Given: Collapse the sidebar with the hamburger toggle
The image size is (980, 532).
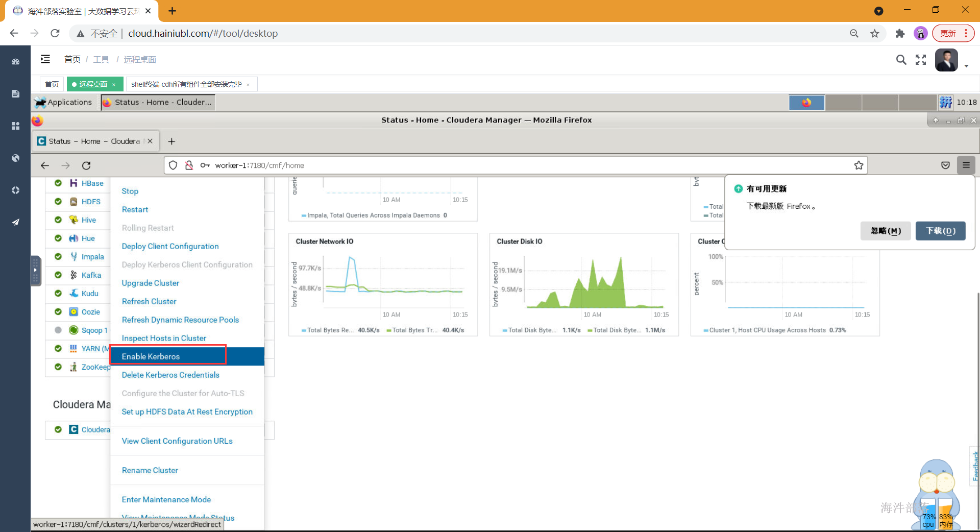Looking at the screenshot, I should (45, 59).
